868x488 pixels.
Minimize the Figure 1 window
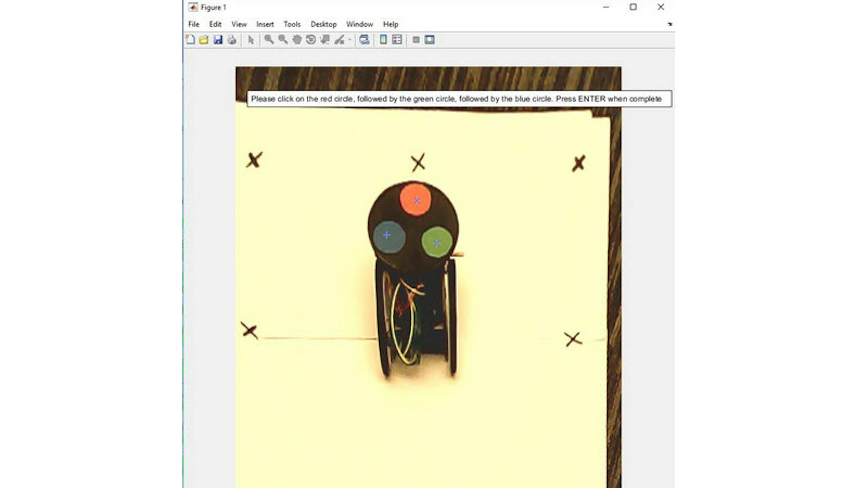[x=606, y=7]
